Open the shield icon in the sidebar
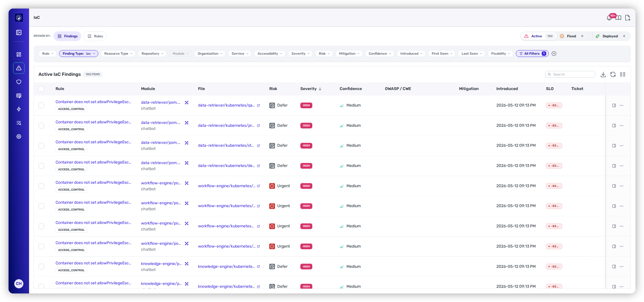Screen dimensions: 644x302 point(19,82)
